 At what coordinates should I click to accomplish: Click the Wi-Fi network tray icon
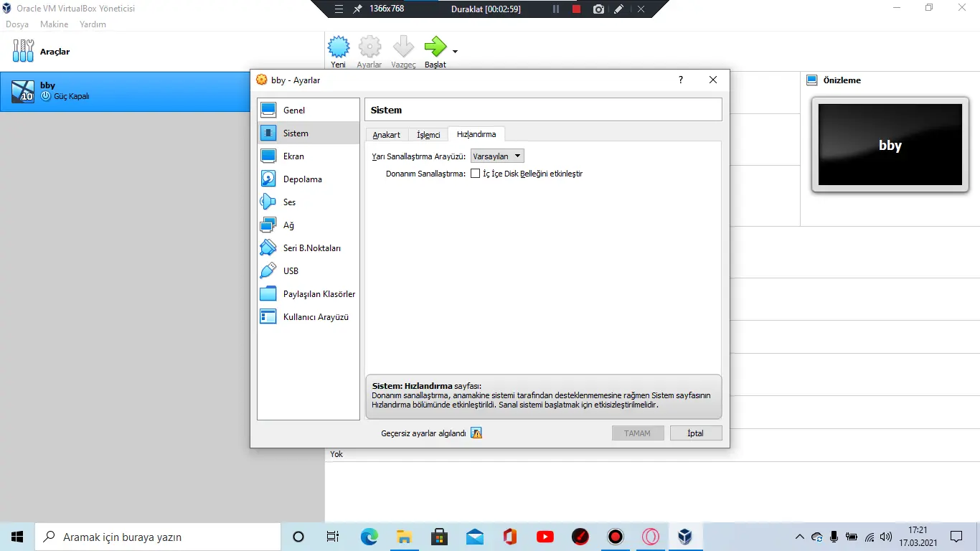pos(870,537)
